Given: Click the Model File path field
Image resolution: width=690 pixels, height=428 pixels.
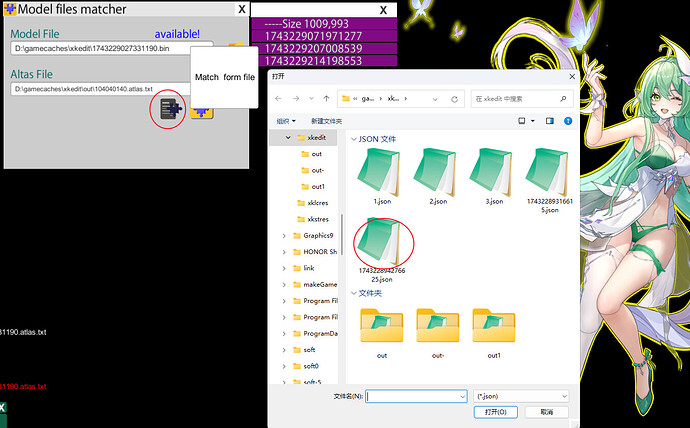Looking at the screenshot, I should (x=112, y=48).
